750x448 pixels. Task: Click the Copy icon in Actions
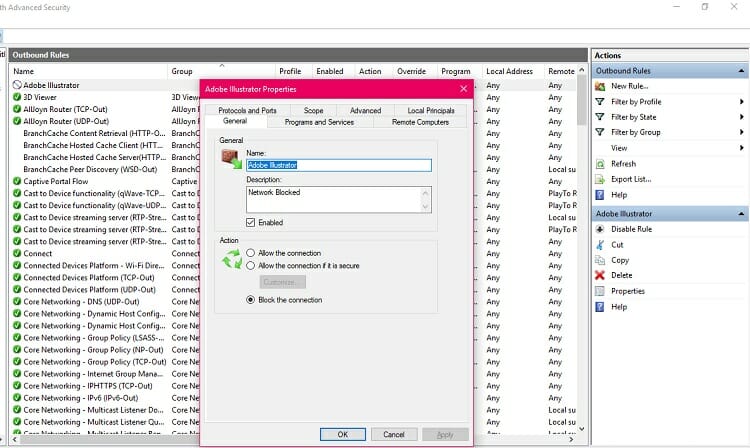pyautogui.click(x=600, y=260)
